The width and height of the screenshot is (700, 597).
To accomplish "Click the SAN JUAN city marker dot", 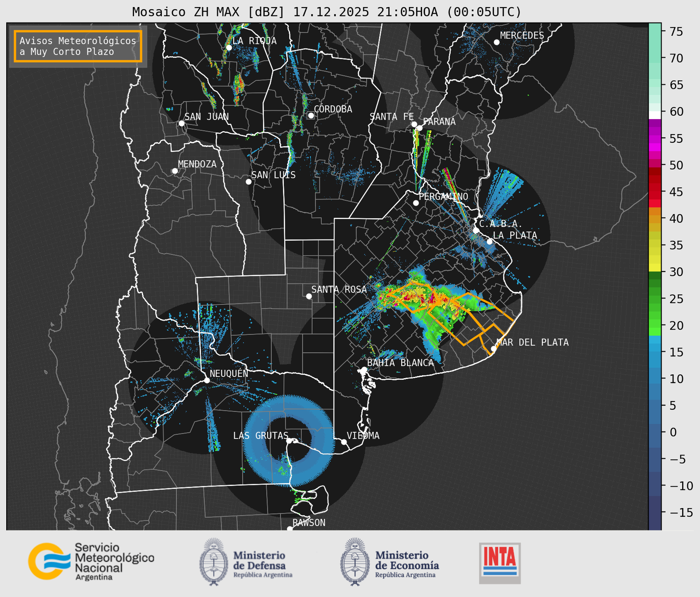I will 181,123.
